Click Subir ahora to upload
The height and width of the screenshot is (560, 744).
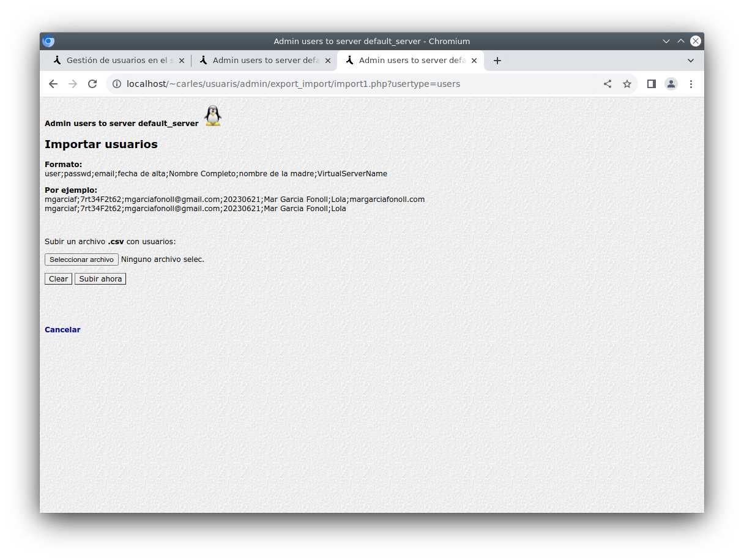pos(100,279)
